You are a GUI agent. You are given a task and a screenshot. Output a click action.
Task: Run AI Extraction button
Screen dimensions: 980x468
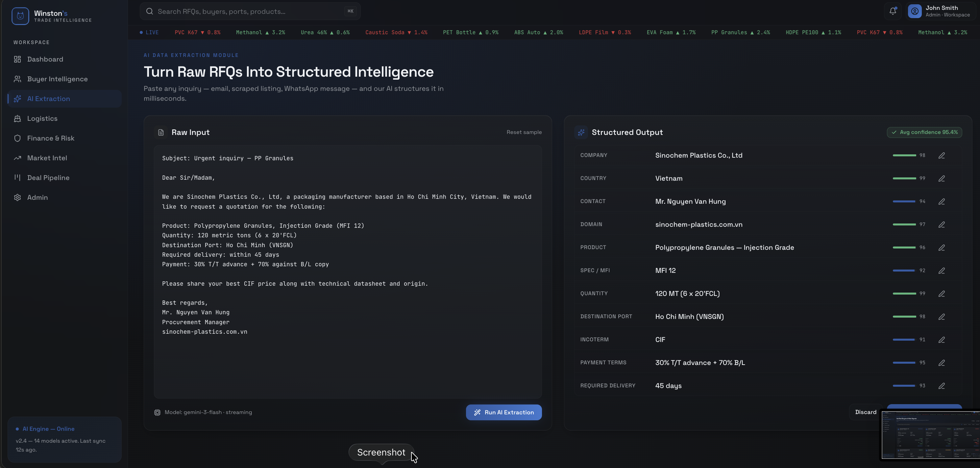point(504,412)
